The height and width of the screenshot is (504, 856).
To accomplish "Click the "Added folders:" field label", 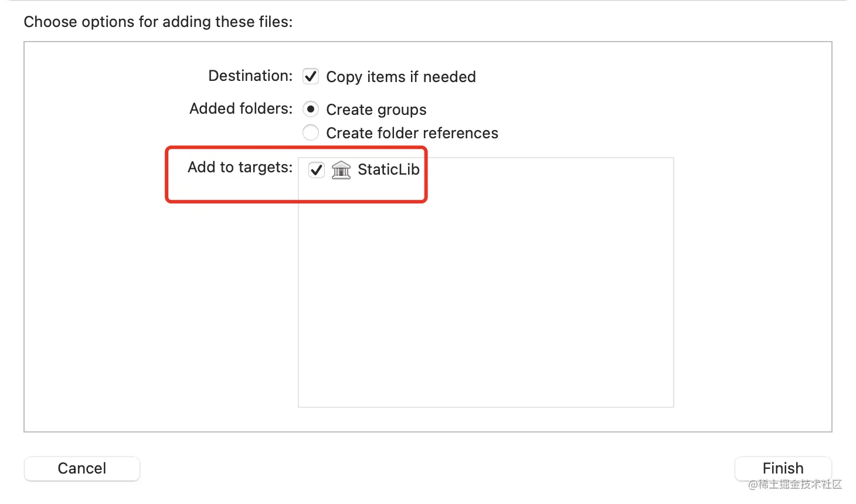I will click(241, 109).
